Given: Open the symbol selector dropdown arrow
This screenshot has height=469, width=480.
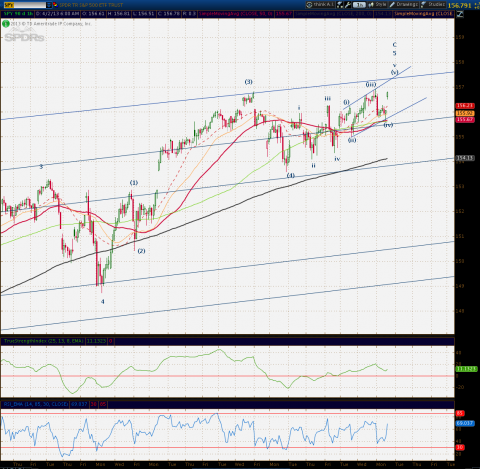Looking at the screenshot, I should (49, 5).
